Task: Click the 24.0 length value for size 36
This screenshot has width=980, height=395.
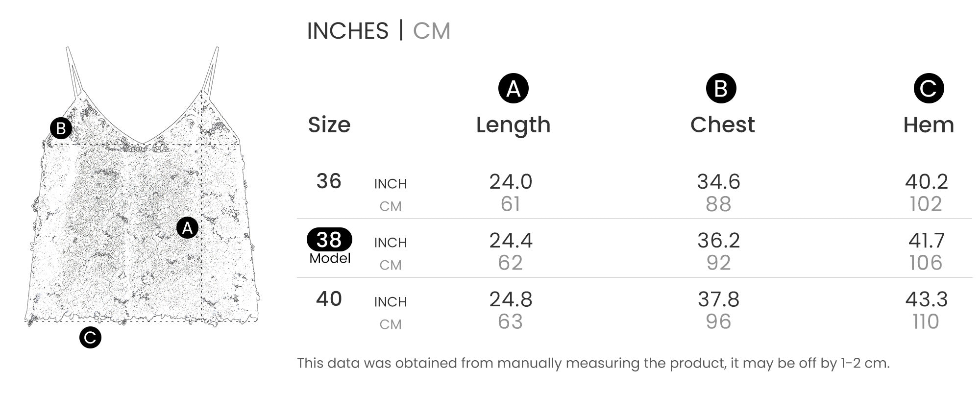Action: pyautogui.click(x=511, y=182)
